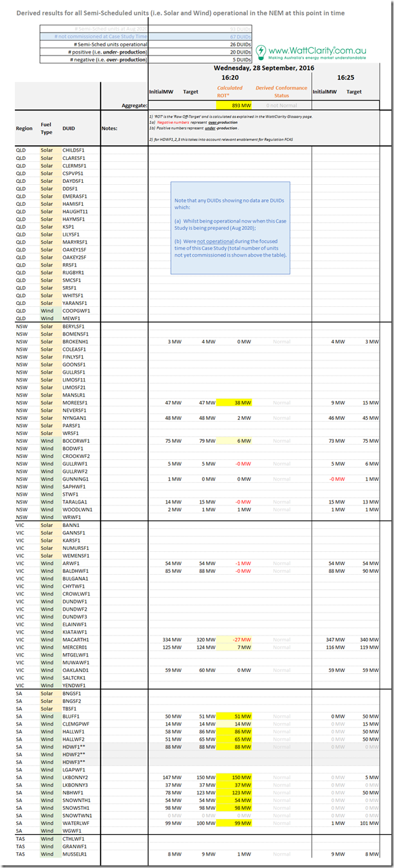
Task: Click the MERCER01 DUID cell
Action: (76, 647)
